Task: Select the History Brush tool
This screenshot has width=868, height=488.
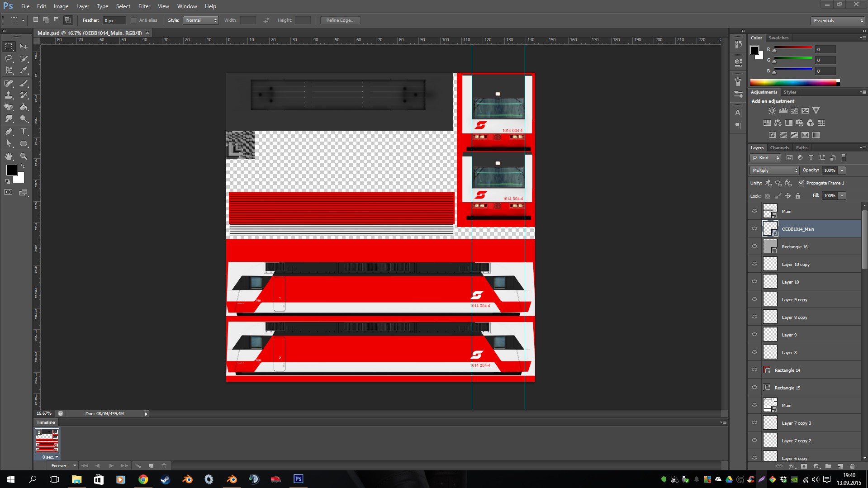Action: 24,95
